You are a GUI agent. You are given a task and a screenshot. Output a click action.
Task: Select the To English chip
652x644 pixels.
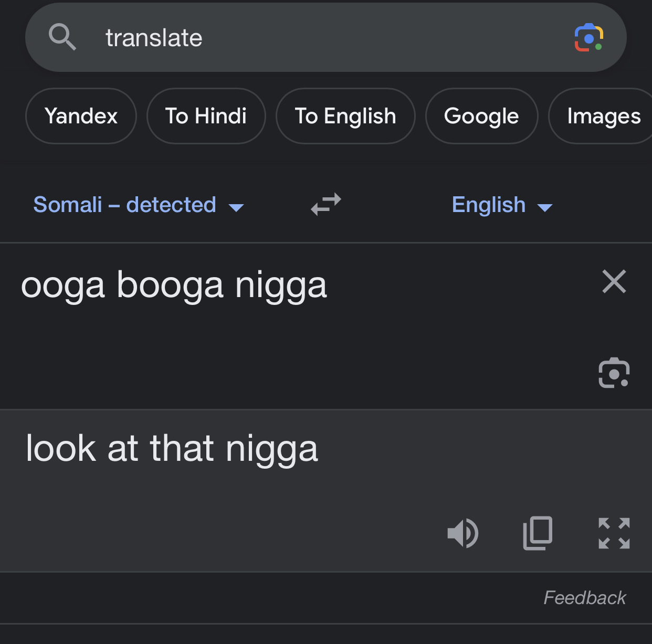click(345, 116)
